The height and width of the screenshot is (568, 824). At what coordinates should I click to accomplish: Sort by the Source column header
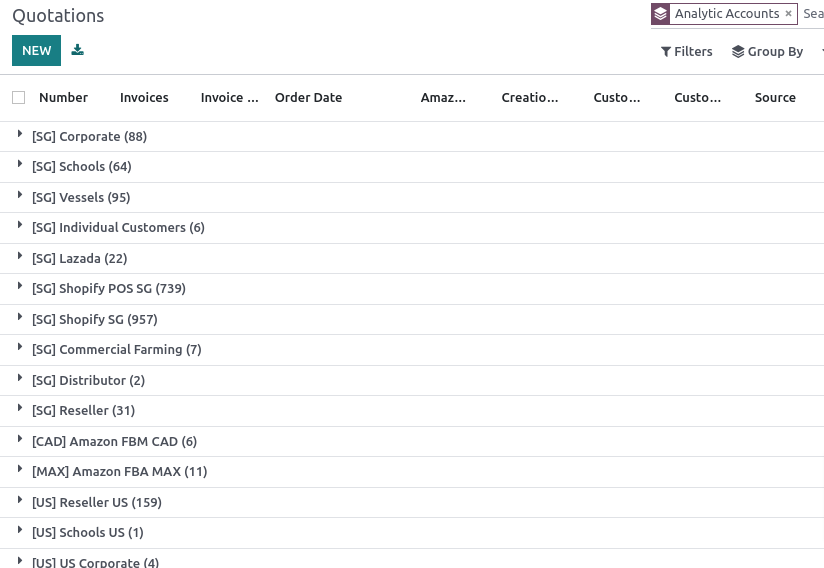pos(775,97)
